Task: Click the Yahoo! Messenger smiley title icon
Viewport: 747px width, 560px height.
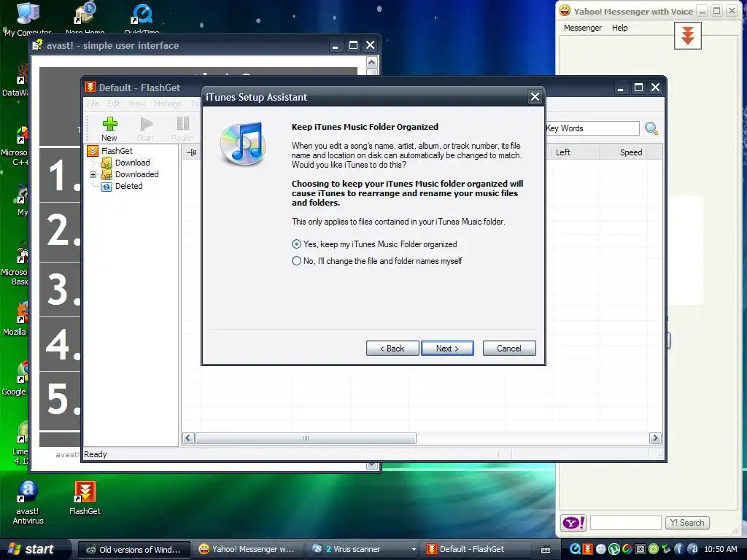Action: (x=565, y=10)
